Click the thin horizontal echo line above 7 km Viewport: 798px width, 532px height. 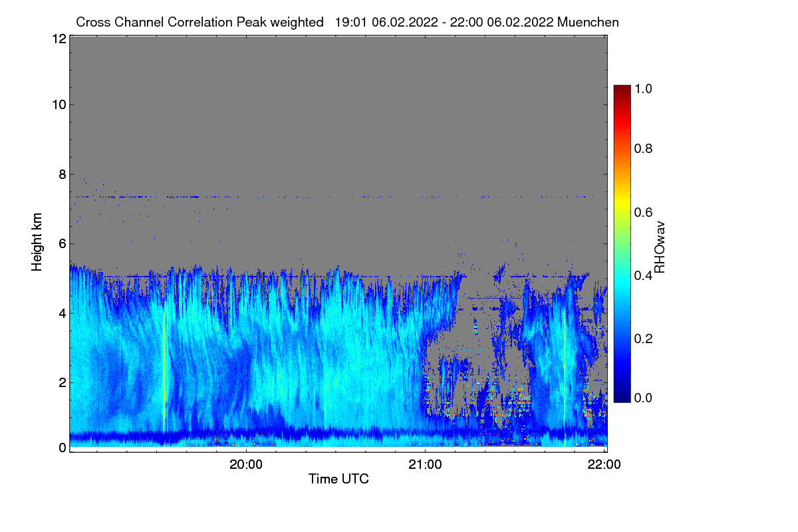click(x=332, y=197)
